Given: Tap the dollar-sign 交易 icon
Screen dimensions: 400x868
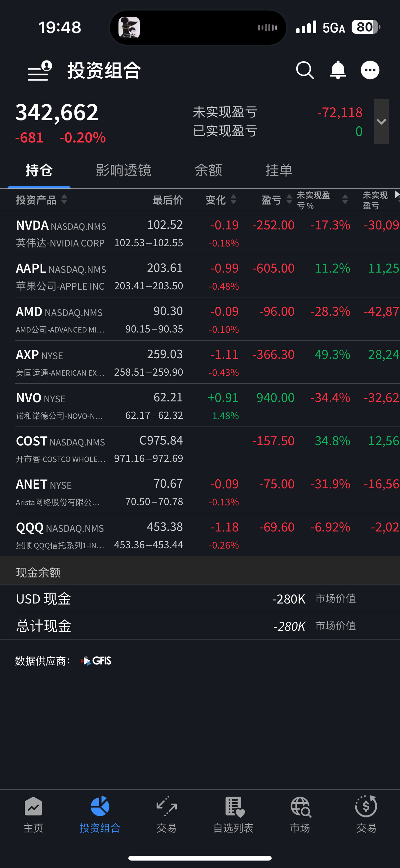Looking at the screenshot, I should [x=366, y=806].
